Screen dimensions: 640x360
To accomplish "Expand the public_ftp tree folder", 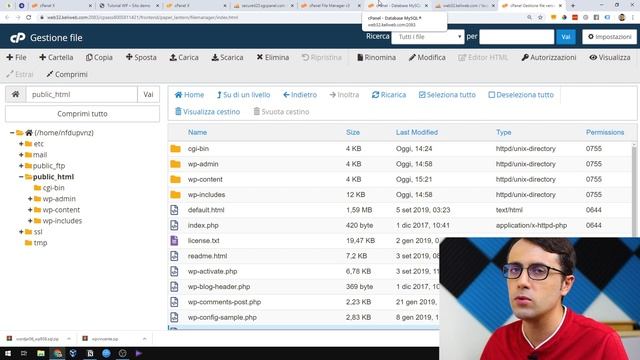I will click(x=21, y=166).
